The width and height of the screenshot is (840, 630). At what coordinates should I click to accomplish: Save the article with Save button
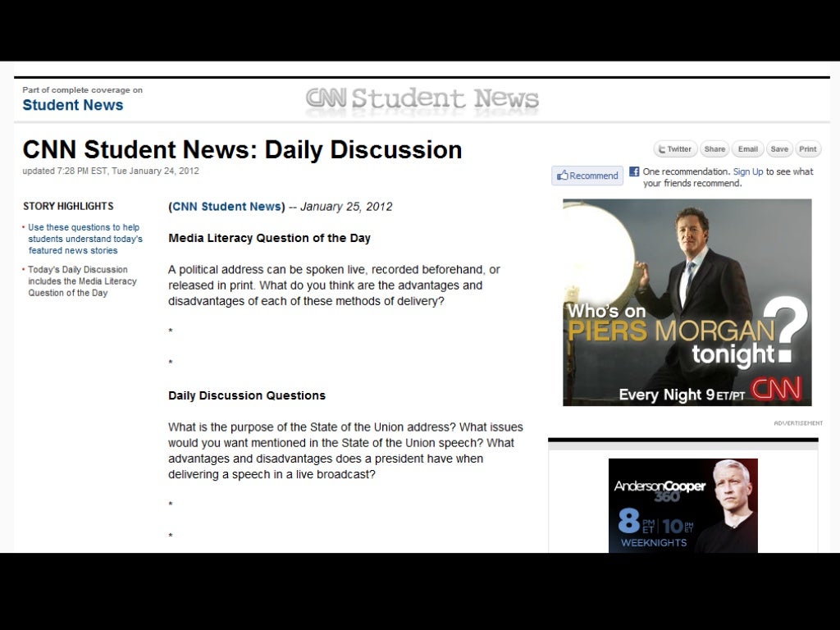click(779, 149)
